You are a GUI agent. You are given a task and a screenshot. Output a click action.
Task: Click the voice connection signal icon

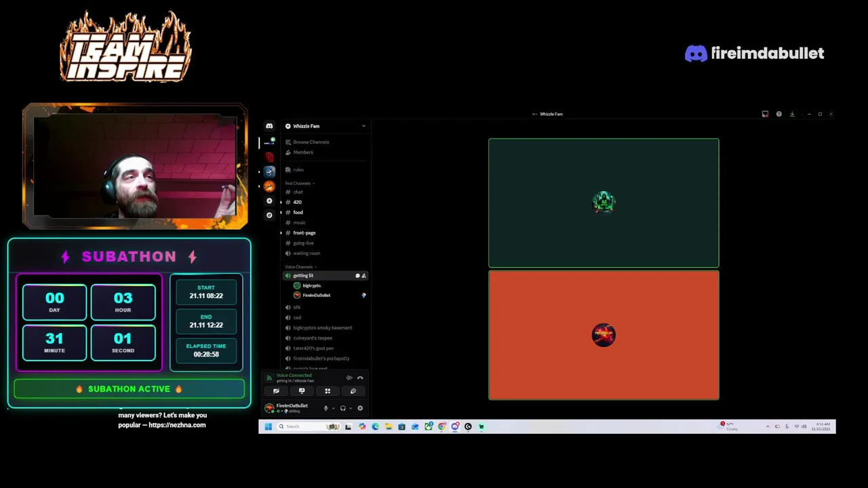pos(269,378)
